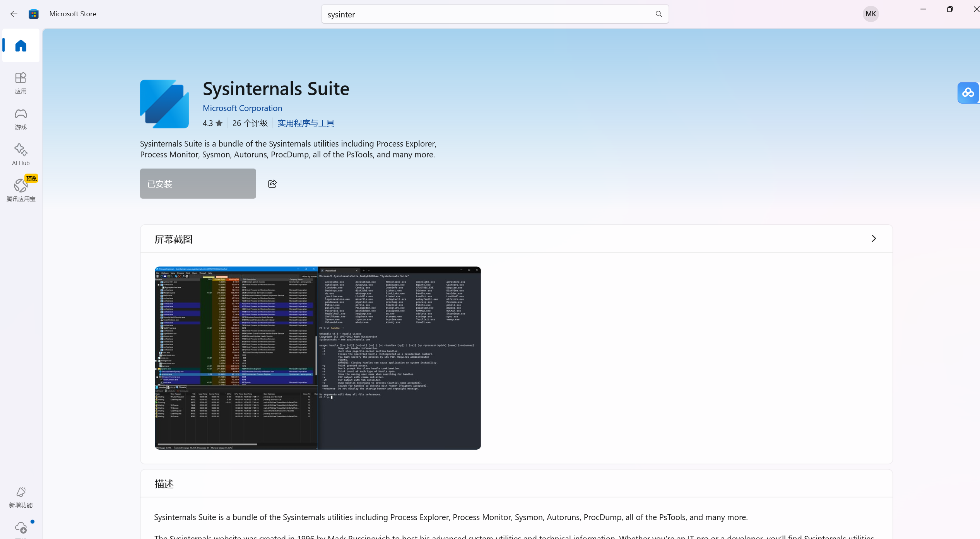Open 实用程序与工具 category link

coord(306,123)
